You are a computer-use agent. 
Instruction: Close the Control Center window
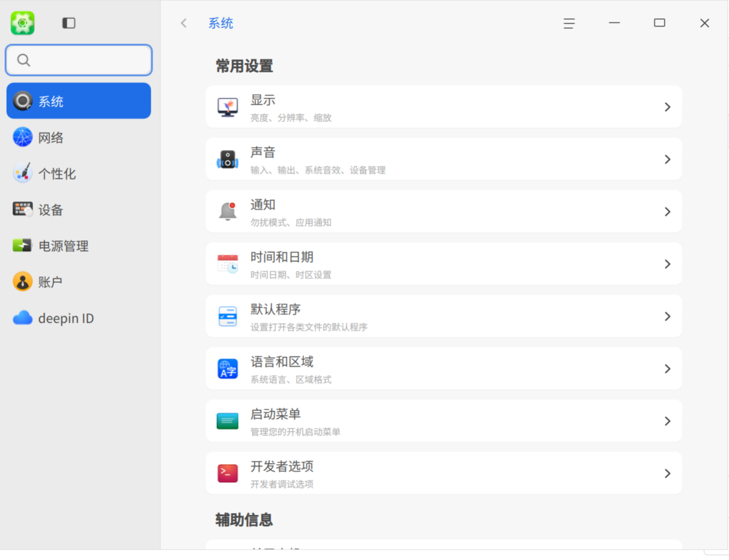(705, 23)
